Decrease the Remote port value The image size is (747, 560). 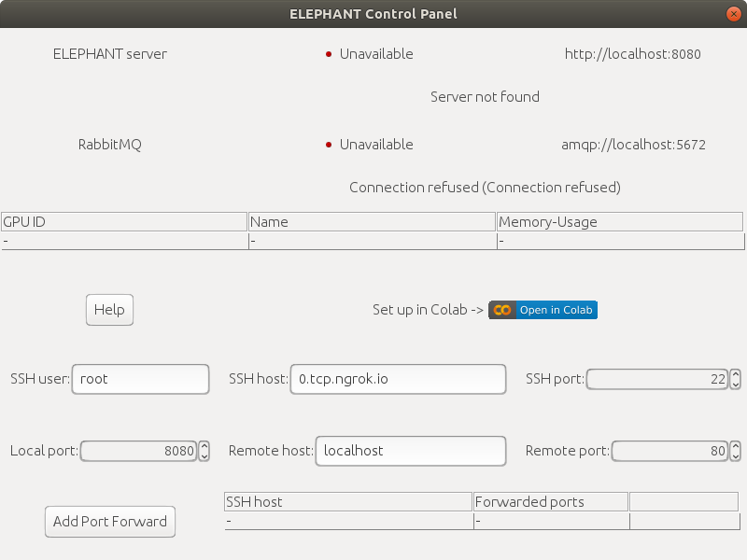click(x=736, y=455)
